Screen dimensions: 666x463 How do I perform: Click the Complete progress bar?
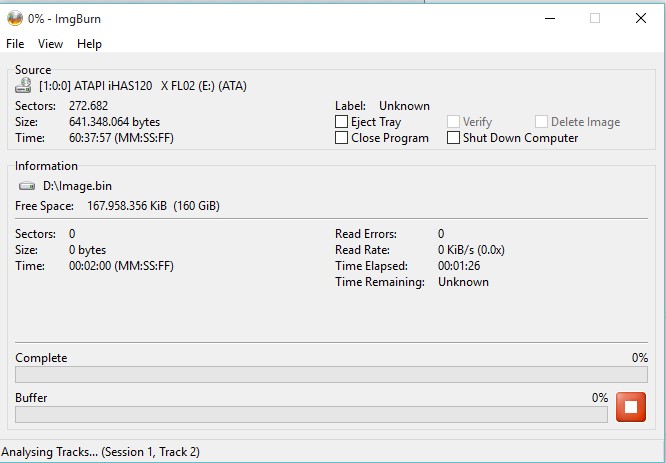tap(331, 375)
